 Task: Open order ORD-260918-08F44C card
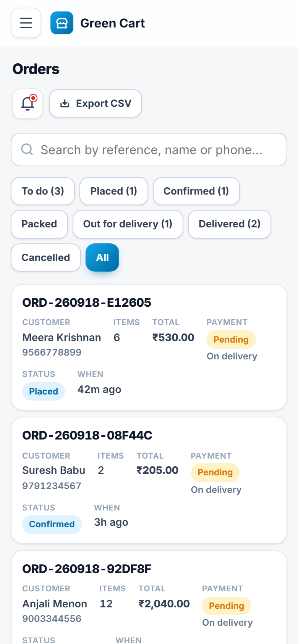[149, 480]
